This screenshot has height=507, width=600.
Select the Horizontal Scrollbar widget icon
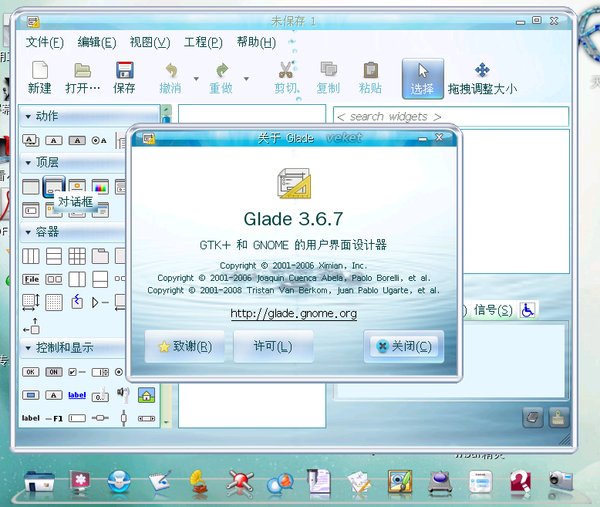(147, 418)
